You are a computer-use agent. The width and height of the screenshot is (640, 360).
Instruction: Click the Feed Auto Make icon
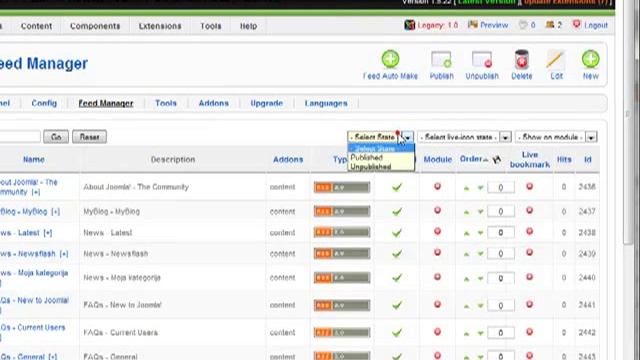(x=390, y=59)
